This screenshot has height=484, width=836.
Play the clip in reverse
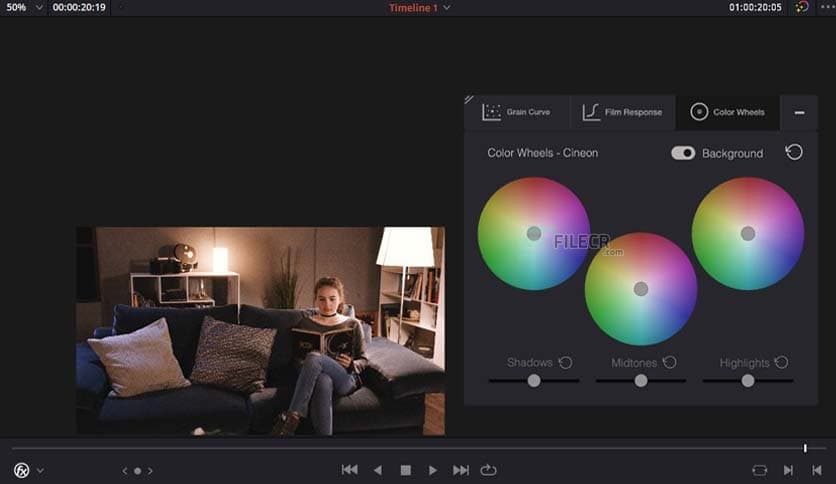[x=378, y=470]
